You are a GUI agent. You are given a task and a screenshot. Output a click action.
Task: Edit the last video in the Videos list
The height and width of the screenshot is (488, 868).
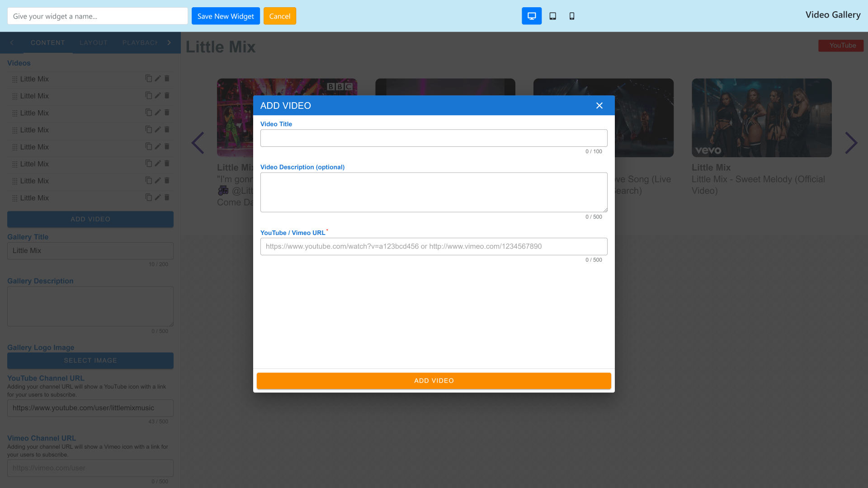pyautogui.click(x=158, y=197)
